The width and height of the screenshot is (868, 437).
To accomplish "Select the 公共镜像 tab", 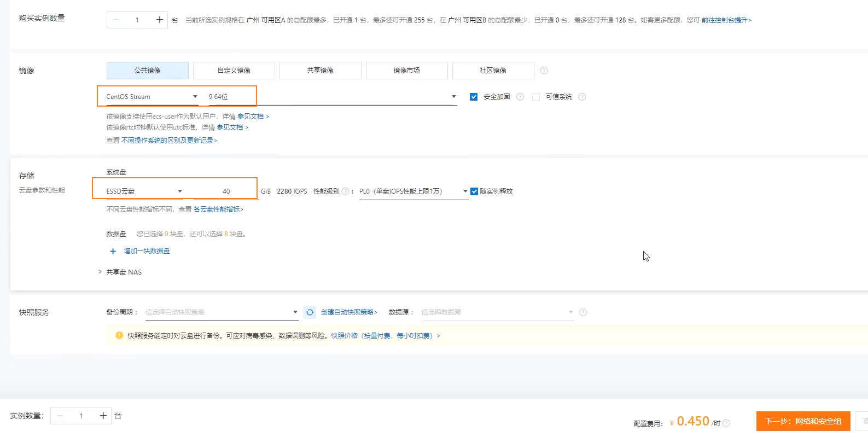I will point(148,71).
